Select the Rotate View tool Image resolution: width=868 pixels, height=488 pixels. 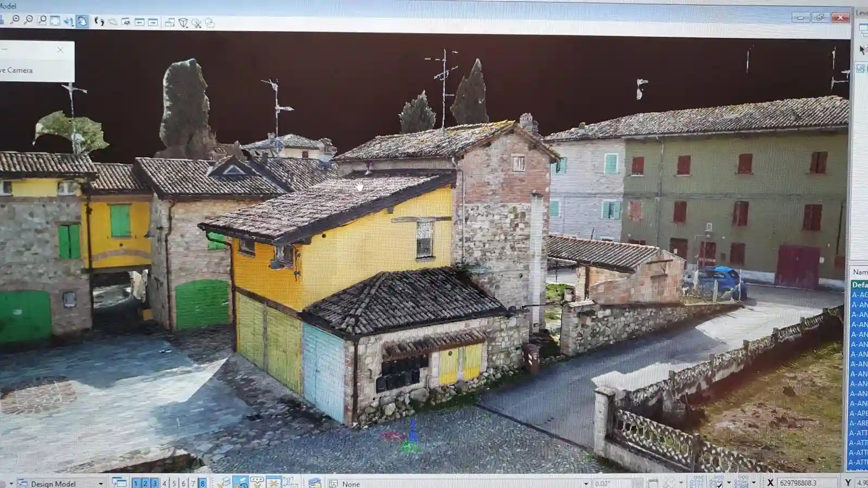tap(68, 21)
